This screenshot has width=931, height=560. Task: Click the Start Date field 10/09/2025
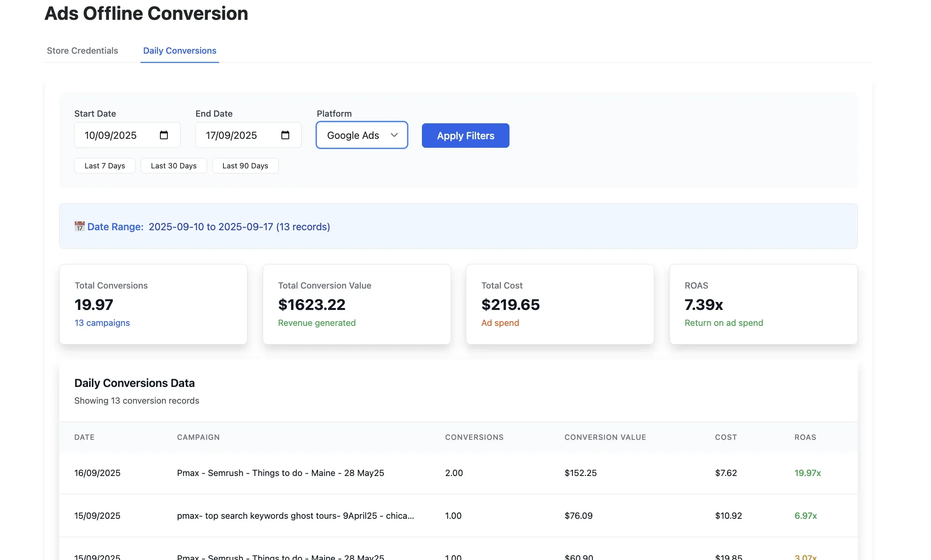(127, 135)
